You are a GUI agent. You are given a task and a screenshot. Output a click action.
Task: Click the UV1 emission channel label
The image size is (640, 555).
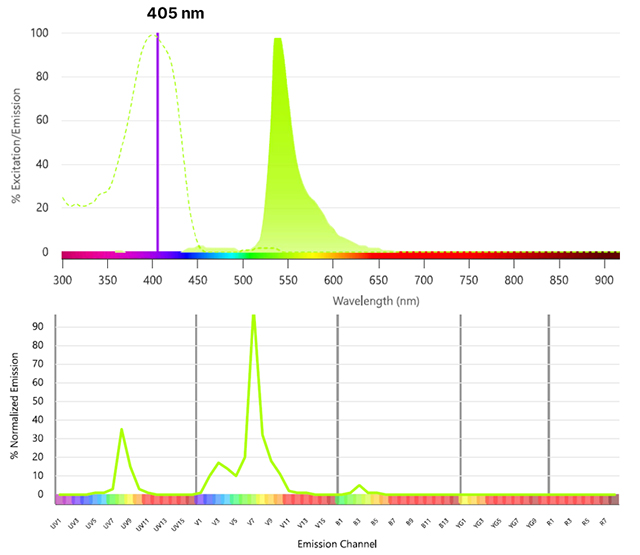(x=56, y=524)
